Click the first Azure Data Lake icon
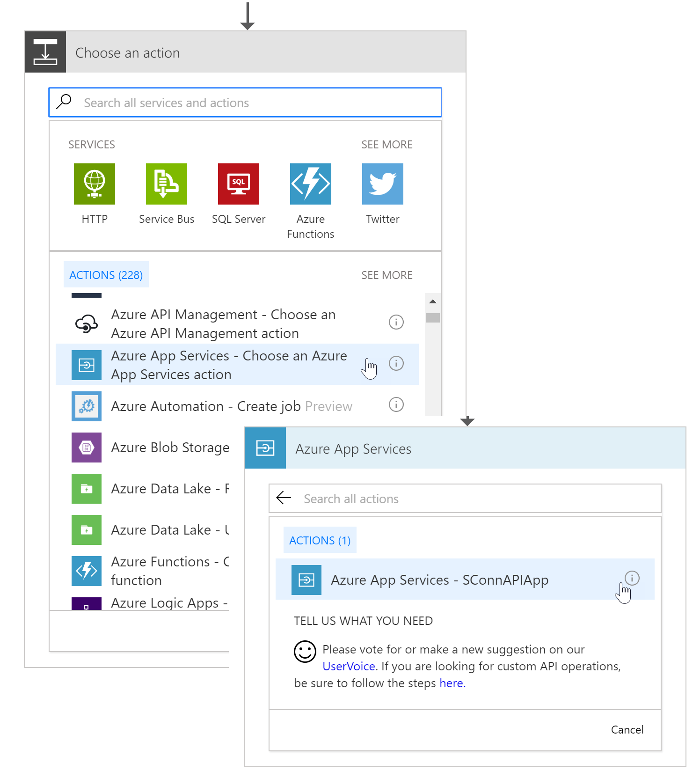700x778 pixels. 87,488
